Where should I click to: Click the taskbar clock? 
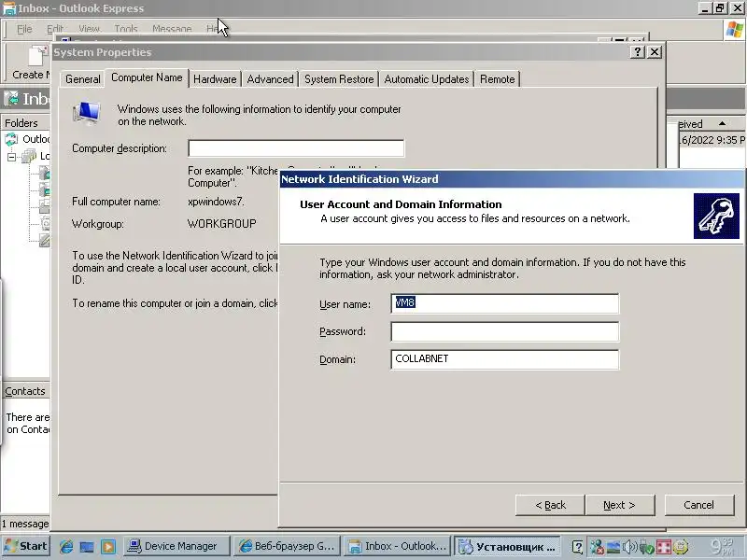point(722,546)
